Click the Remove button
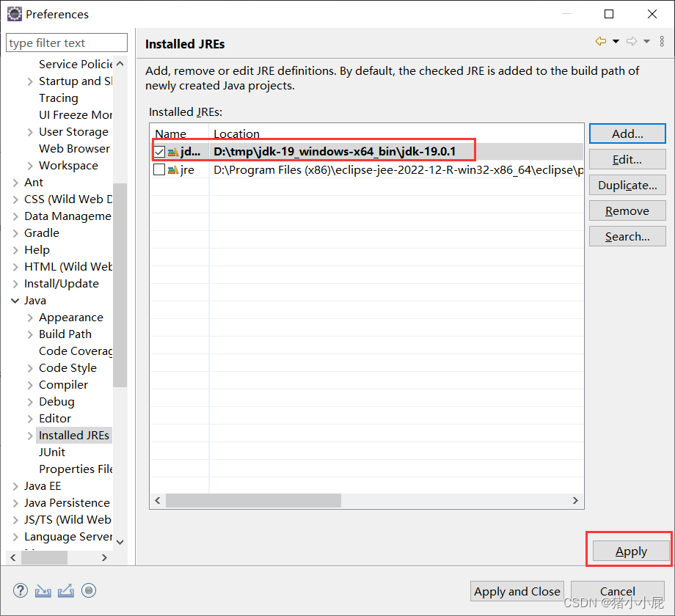This screenshot has height=616, width=675. click(x=627, y=210)
